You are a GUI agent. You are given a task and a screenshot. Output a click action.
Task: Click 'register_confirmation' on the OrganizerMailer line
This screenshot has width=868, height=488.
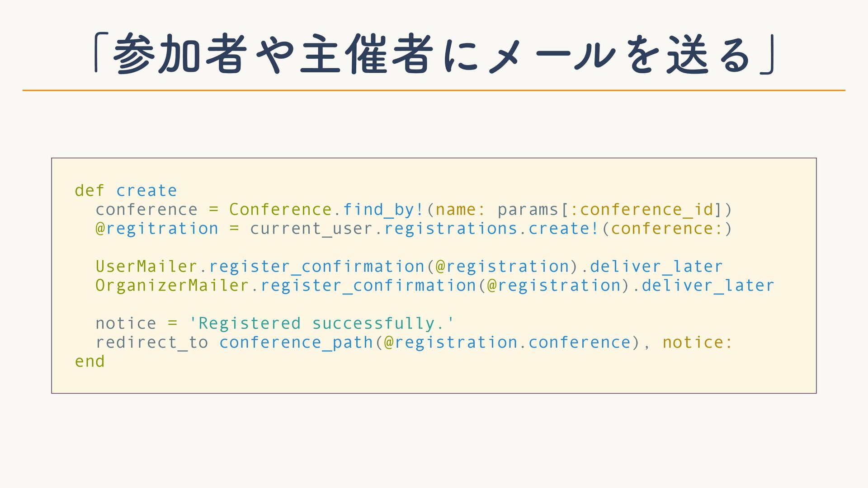click(x=368, y=286)
